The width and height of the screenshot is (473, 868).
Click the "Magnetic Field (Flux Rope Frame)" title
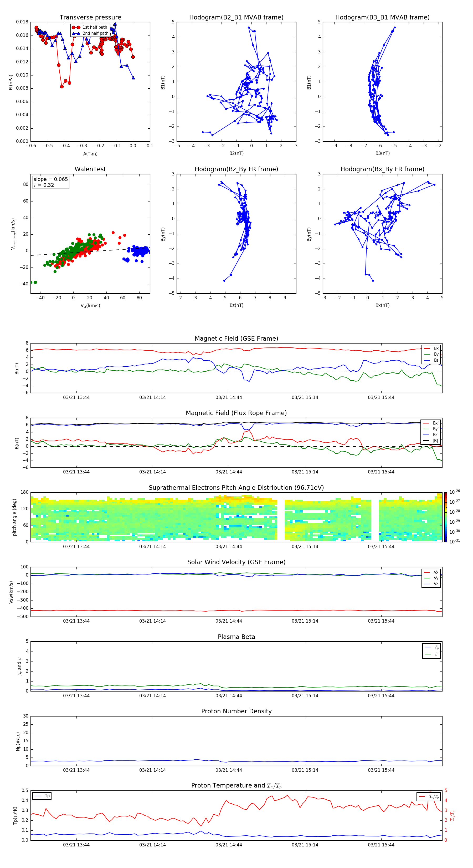point(236,413)
